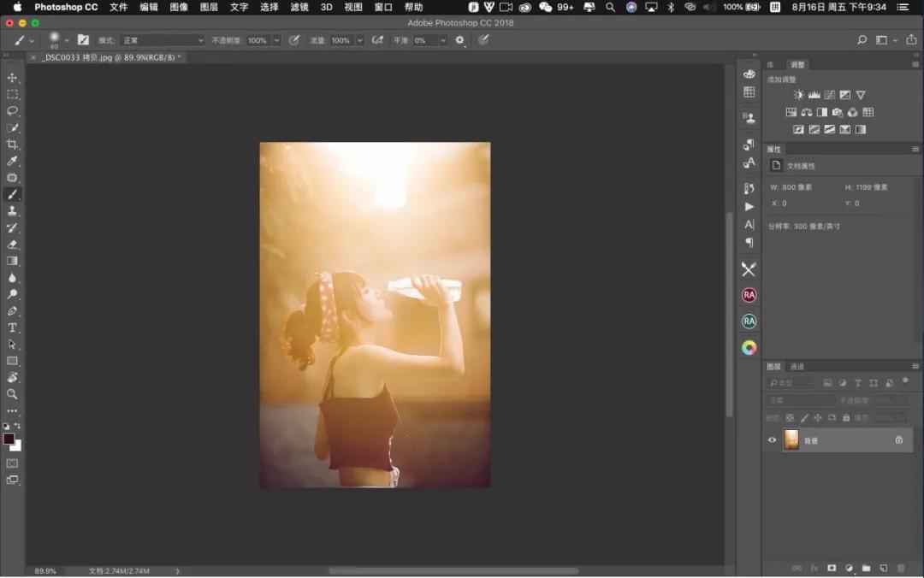
Task: Expand the 不透明度 opacity dropdown arrow
Action: click(276, 40)
